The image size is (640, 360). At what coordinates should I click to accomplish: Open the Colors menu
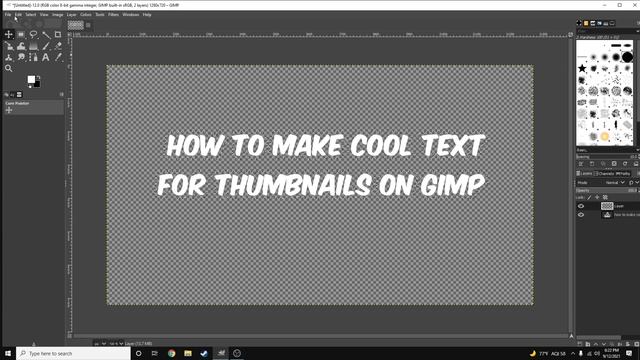[x=86, y=15]
